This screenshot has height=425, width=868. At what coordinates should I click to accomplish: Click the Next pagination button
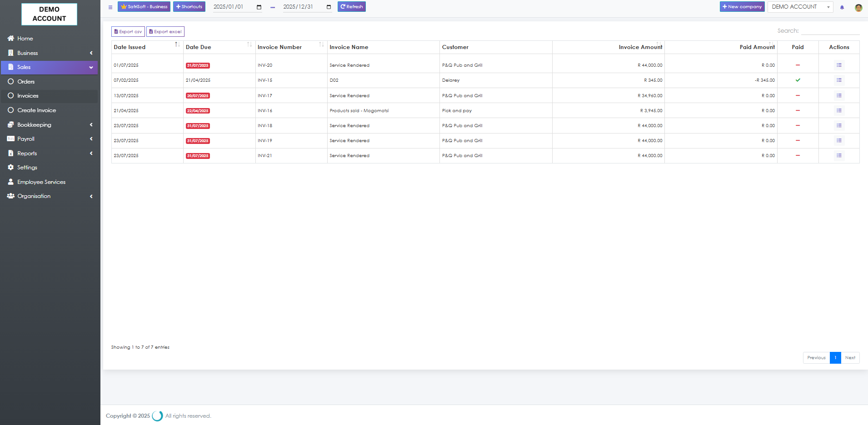click(850, 358)
